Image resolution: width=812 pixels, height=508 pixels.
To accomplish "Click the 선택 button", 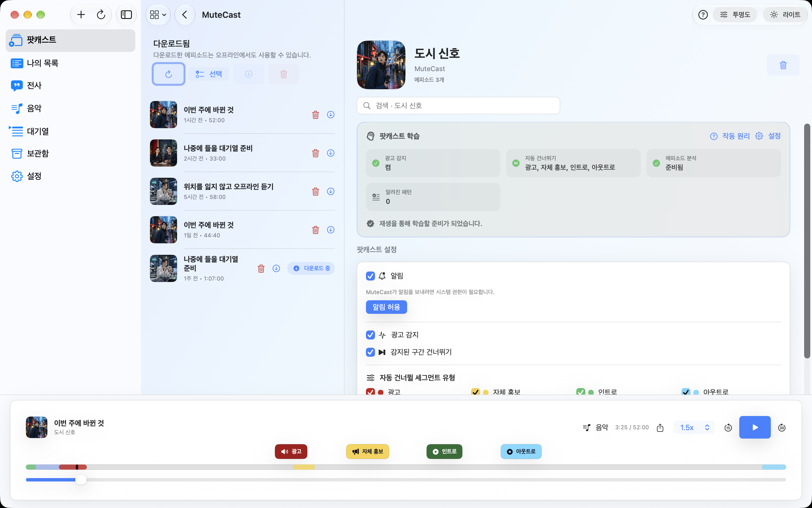I will coord(208,74).
